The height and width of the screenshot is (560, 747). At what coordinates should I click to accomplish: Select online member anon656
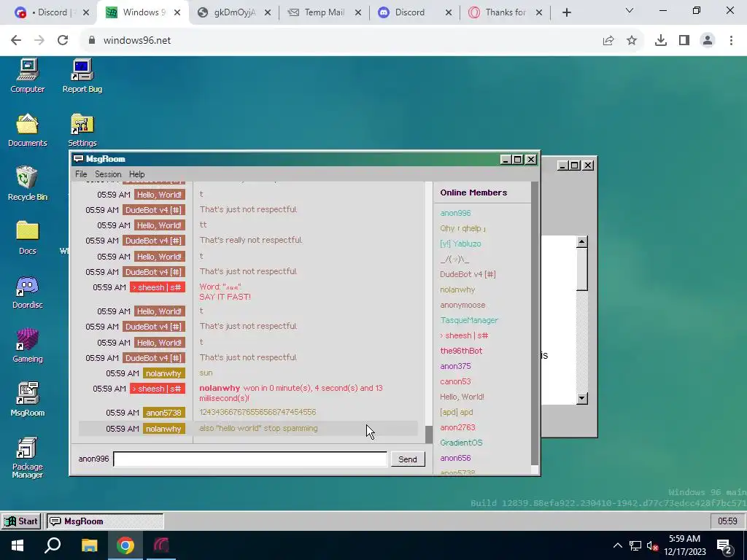pyautogui.click(x=455, y=458)
